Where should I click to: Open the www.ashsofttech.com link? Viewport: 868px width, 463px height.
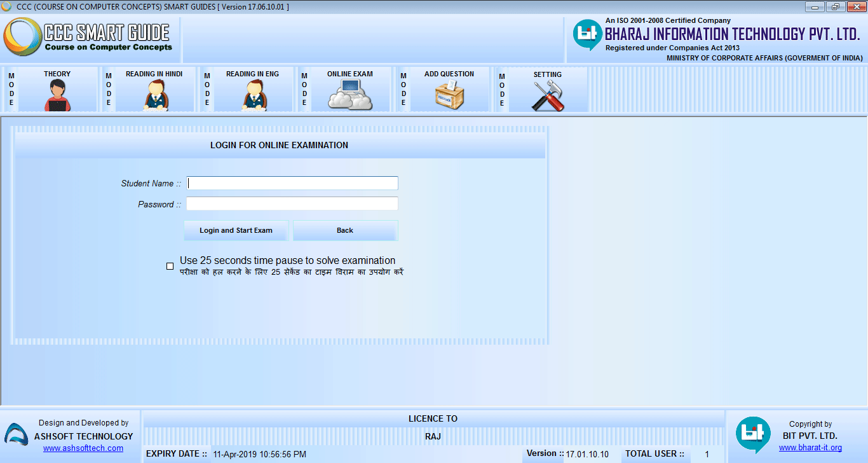tap(83, 448)
